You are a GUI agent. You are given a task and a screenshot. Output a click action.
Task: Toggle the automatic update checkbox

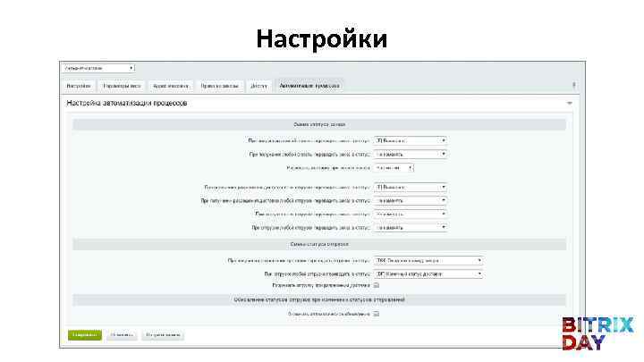tap(377, 314)
